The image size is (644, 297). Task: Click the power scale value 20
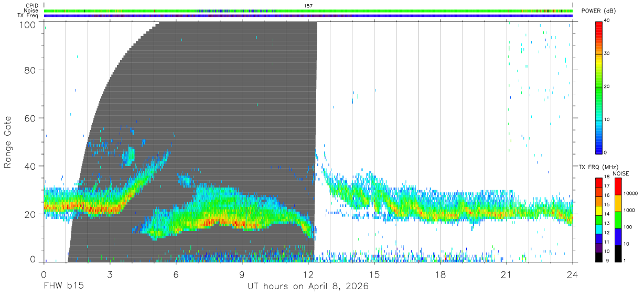[x=607, y=87]
